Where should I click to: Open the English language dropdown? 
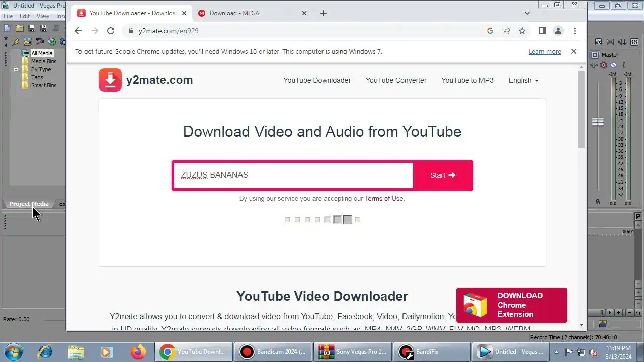click(523, 80)
